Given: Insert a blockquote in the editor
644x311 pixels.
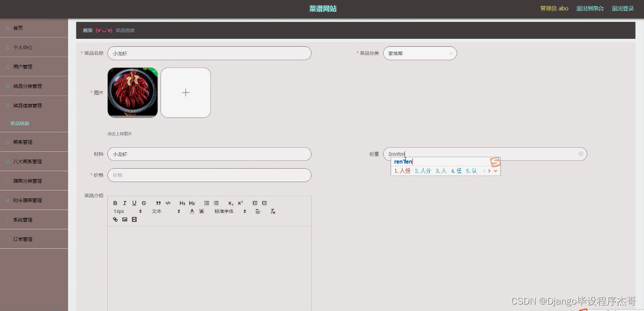Looking at the screenshot, I should (x=159, y=203).
